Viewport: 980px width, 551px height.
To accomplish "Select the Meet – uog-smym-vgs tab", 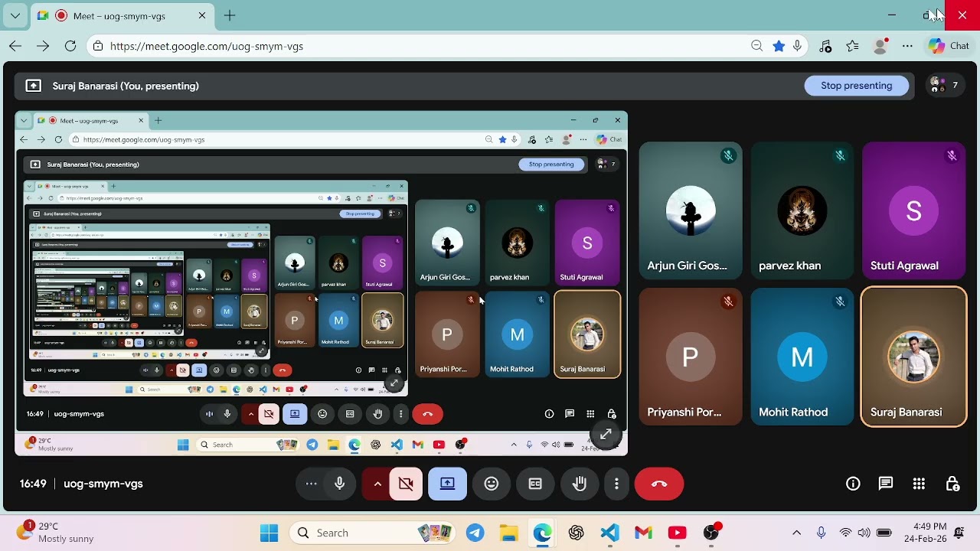I will (x=122, y=15).
